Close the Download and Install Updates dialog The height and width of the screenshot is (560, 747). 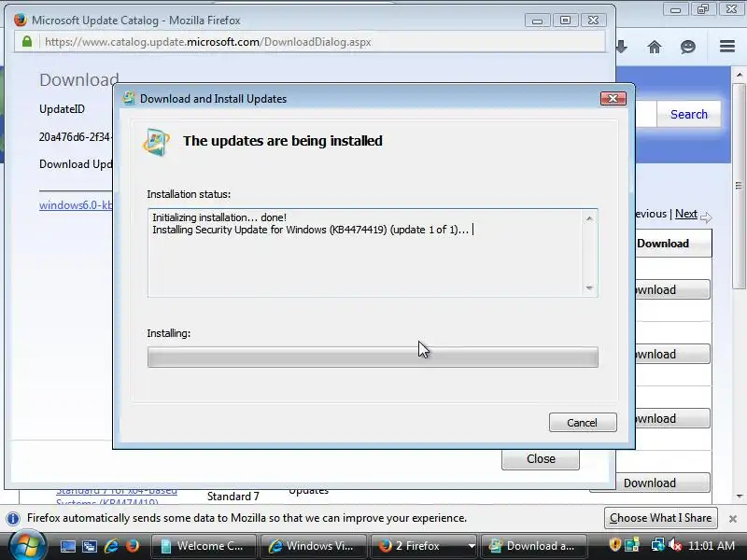pos(613,98)
